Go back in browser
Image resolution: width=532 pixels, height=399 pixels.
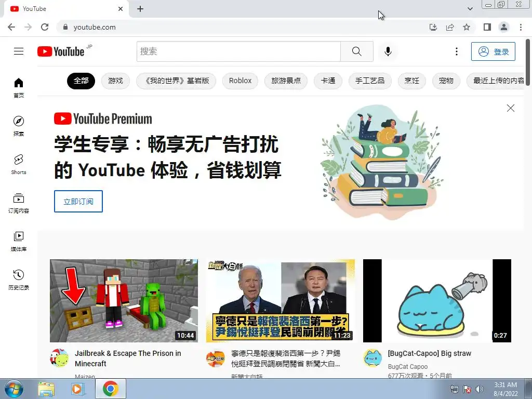pyautogui.click(x=11, y=27)
